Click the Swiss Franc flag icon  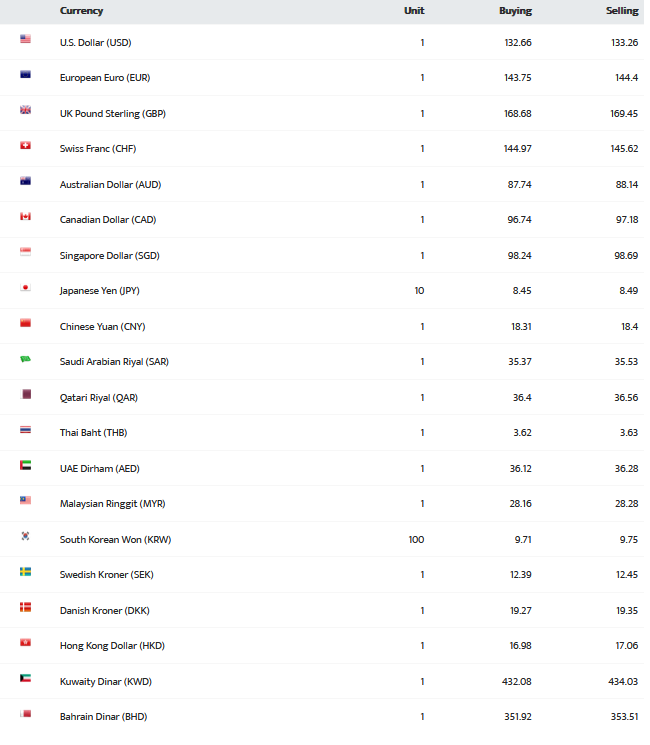[x=26, y=145]
